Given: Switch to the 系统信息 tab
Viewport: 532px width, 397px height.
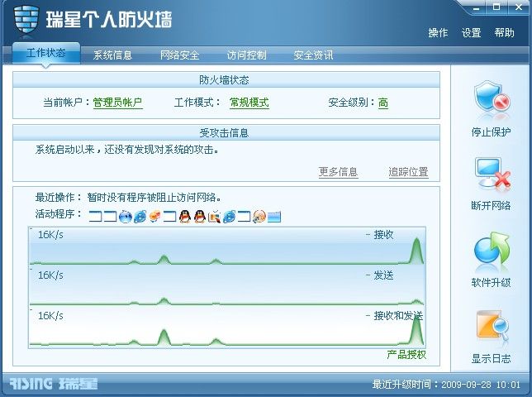Looking at the screenshot, I should coord(112,55).
